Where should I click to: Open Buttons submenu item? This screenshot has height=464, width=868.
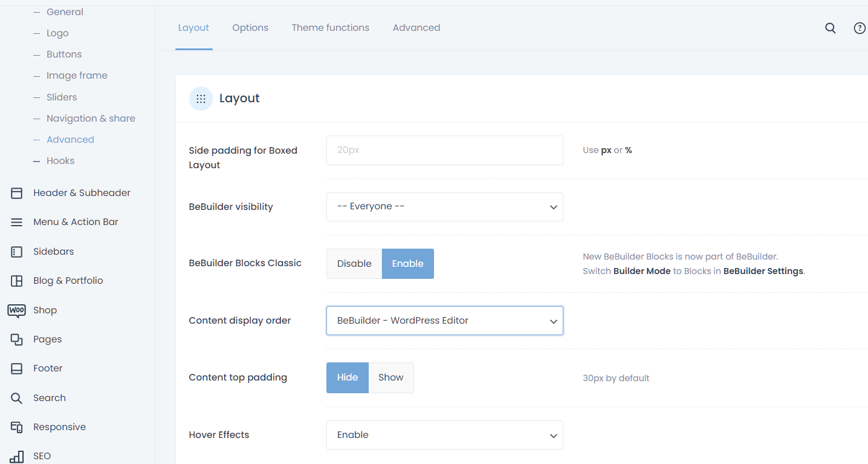[64, 54]
